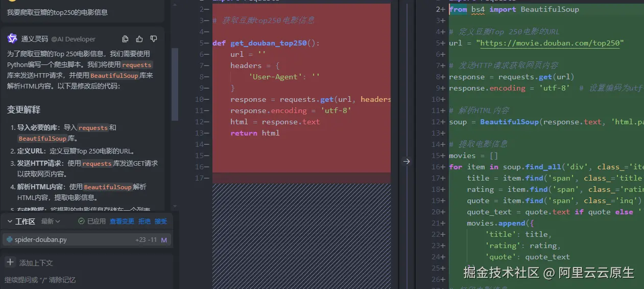Viewport: 644px width, 289px height.
Task: Click the "'quote': quote_text" line
Action: click(x=528, y=257)
